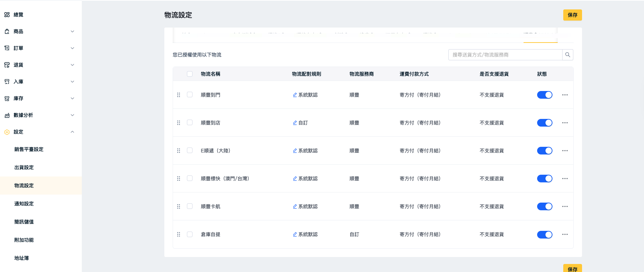
Task: Expand the 退貨 menu chevron
Action: tap(72, 65)
